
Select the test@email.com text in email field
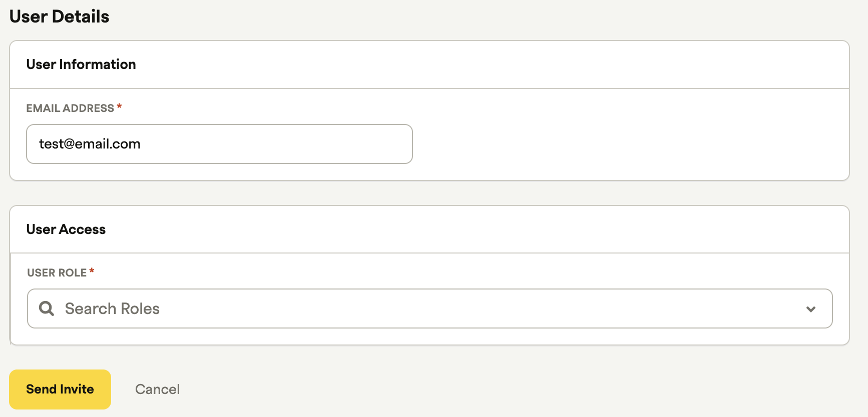pos(90,144)
